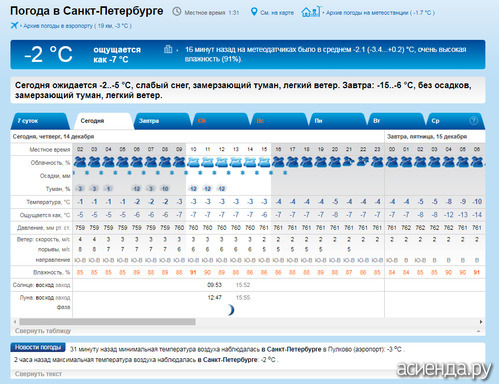The image size is (499, 384).
Task: Click the cloudiness icon for hour 10
Action: coord(193,162)
